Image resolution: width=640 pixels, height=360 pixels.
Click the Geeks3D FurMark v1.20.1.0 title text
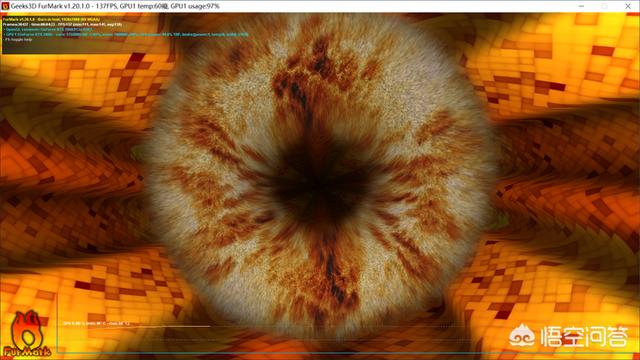[x=51, y=6]
